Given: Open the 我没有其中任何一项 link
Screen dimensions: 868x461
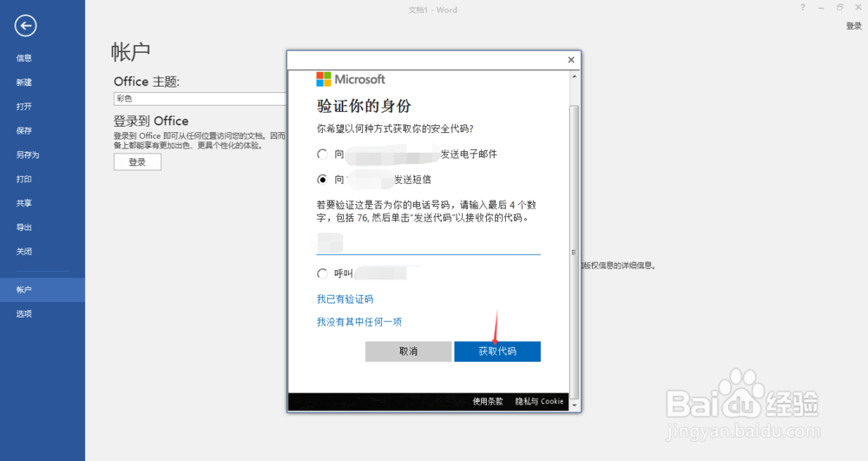Looking at the screenshot, I should pyautogui.click(x=359, y=322).
